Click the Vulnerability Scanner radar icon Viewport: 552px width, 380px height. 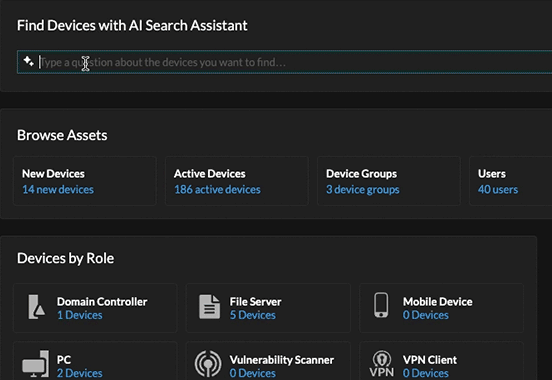point(208,364)
